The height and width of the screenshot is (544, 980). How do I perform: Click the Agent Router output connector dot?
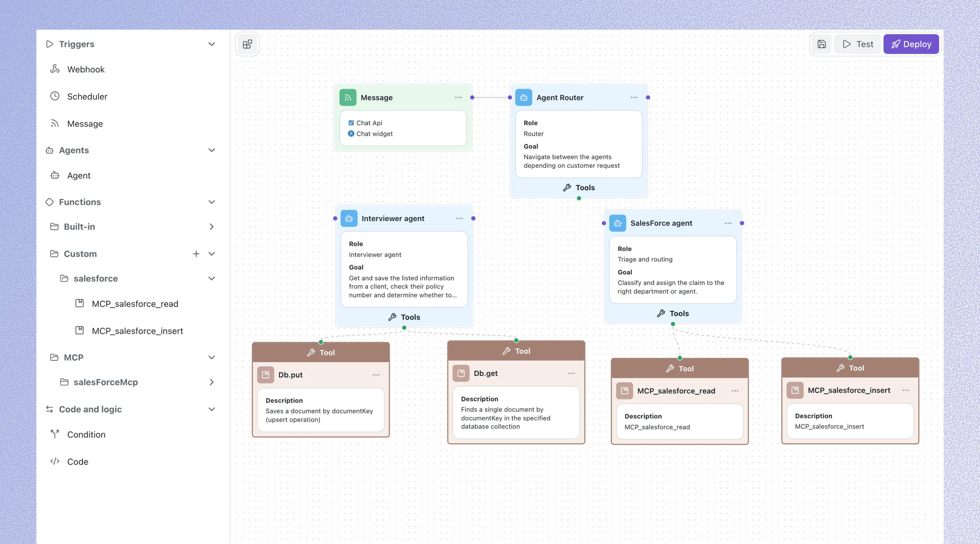click(648, 97)
